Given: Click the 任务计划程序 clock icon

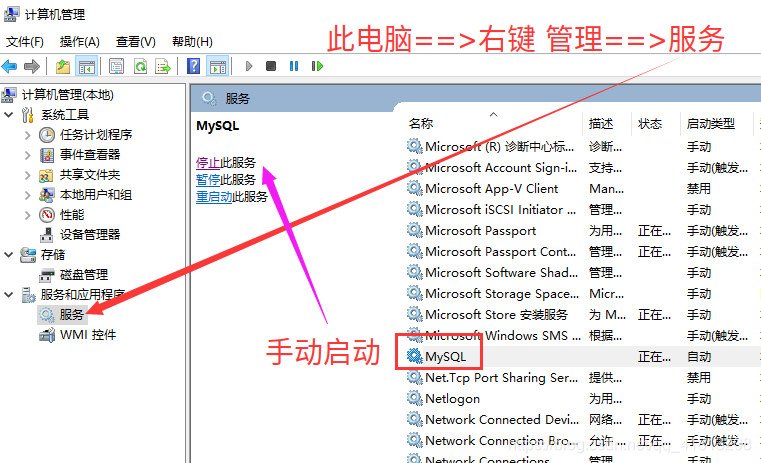Looking at the screenshot, I should click(x=47, y=135).
